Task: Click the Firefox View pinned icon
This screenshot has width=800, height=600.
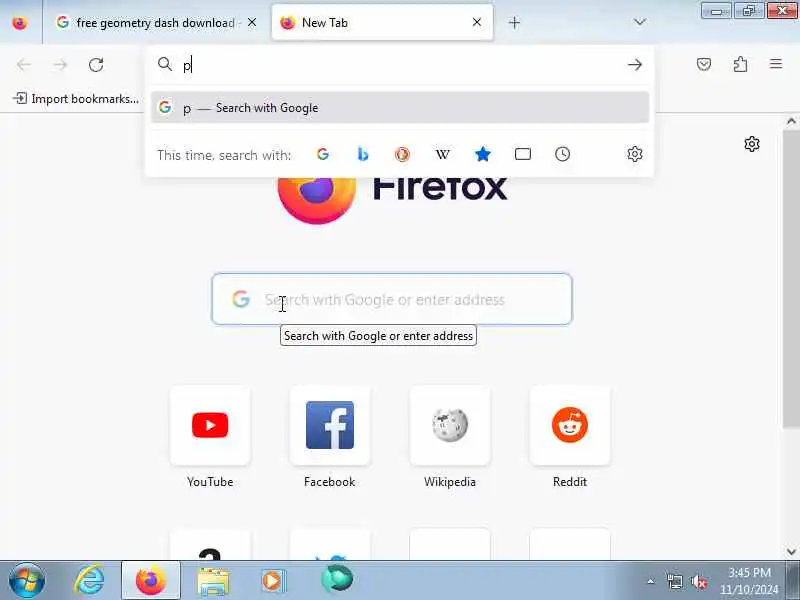Action: [19, 22]
